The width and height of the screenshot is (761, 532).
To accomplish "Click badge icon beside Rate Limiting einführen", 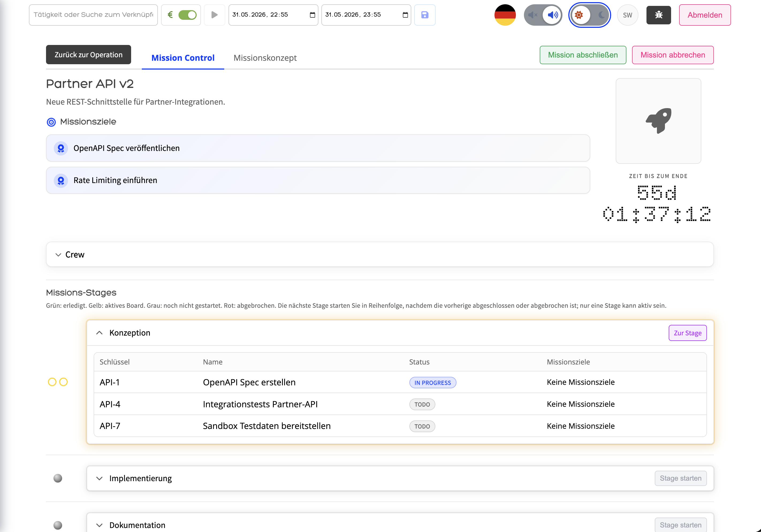I will point(61,180).
